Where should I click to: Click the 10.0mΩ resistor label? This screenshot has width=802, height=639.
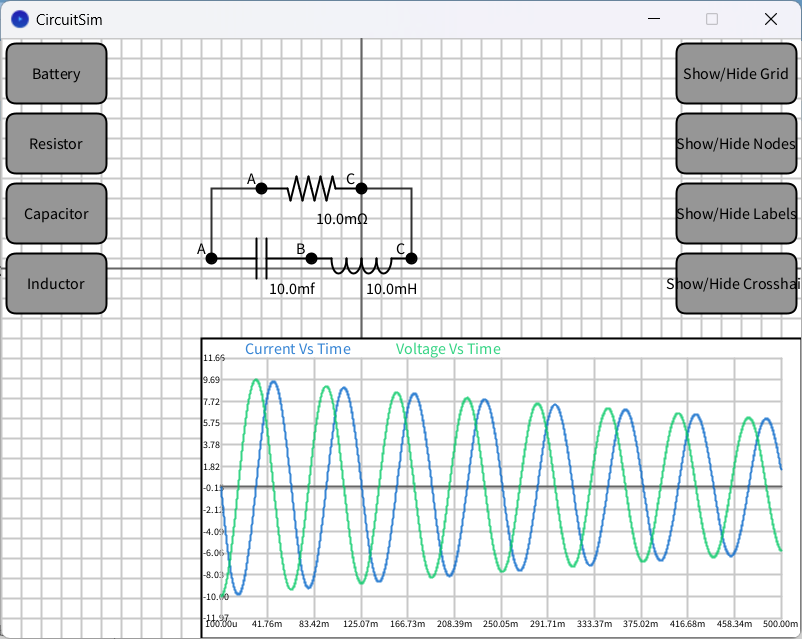point(342,219)
